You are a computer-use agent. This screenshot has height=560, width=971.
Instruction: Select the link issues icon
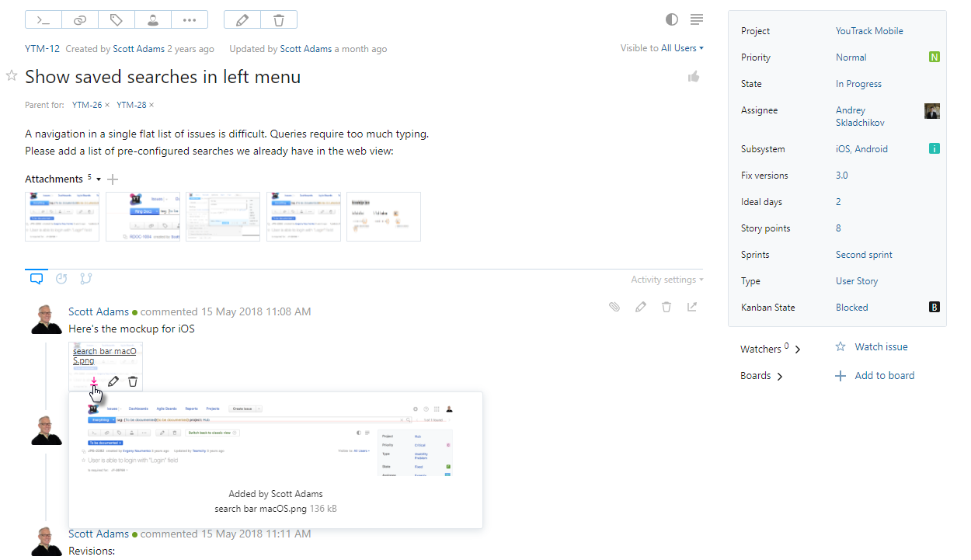point(80,19)
